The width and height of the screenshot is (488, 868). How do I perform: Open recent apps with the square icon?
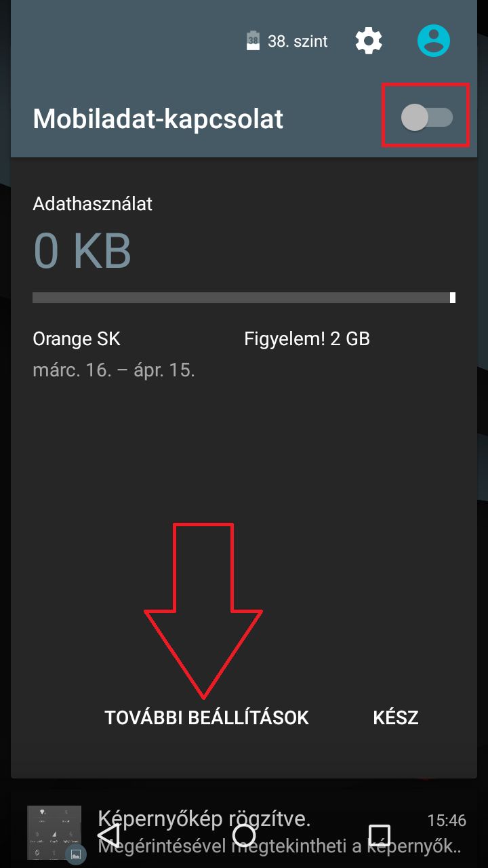point(380,835)
